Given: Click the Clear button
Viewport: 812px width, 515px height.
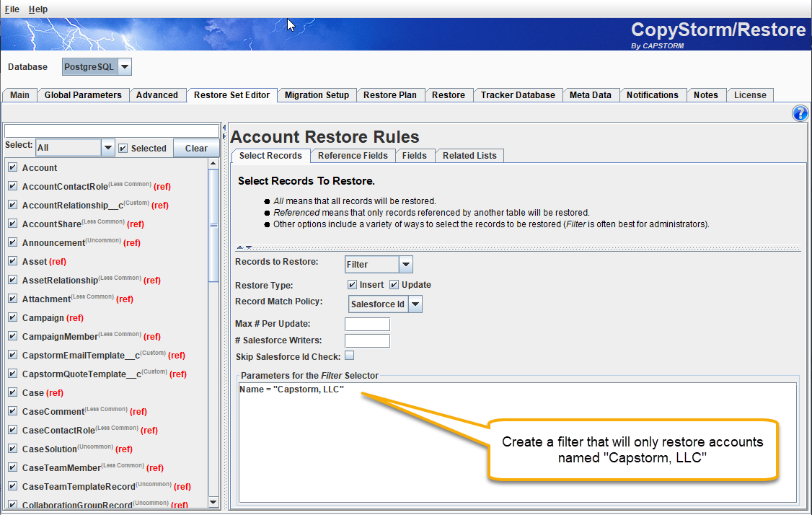Looking at the screenshot, I should tap(196, 148).
